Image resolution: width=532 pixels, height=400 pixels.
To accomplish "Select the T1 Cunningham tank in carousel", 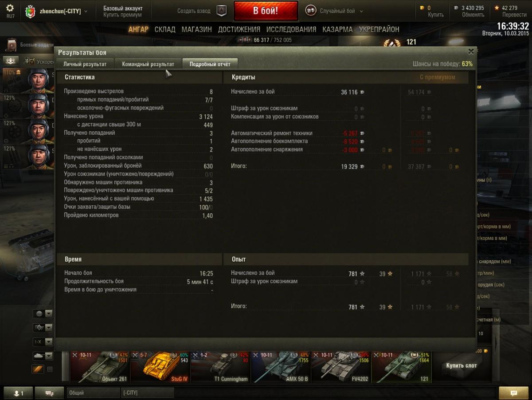I will (x=220, y=367).
